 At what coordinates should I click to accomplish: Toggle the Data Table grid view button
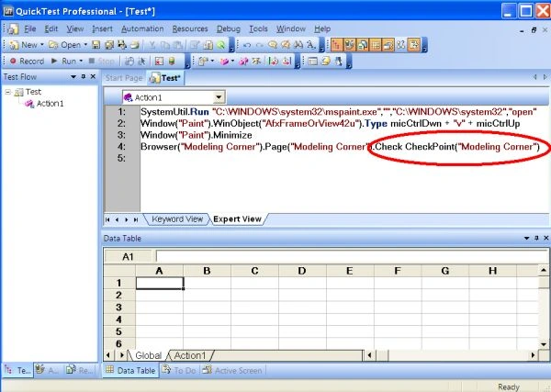376,45
